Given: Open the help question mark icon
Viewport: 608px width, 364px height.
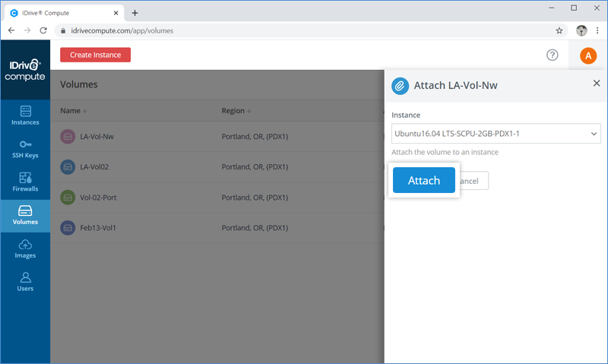Looking at the screenshot, I should pyautogui.click(x=553, y=55).
